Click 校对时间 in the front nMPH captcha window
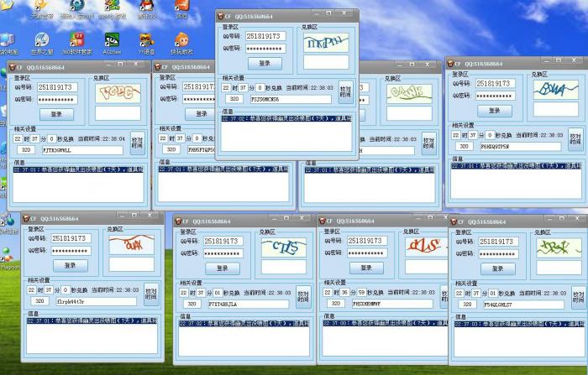The height and width of the screenshot is (375, 588). [345, 92]
